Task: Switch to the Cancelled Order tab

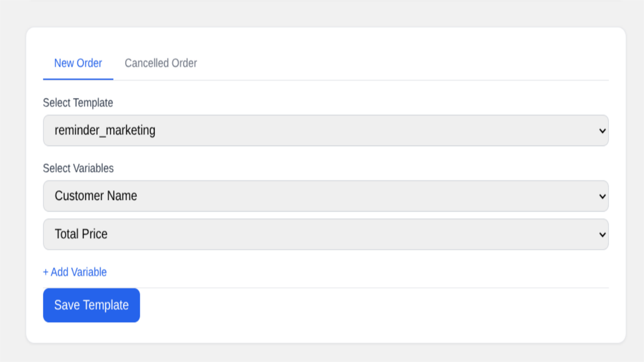Action: click(x=161, y=63)
